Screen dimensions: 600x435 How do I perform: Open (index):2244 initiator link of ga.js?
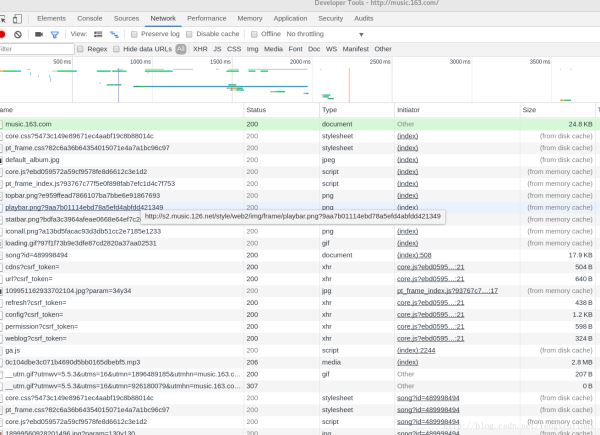point(416,350)
